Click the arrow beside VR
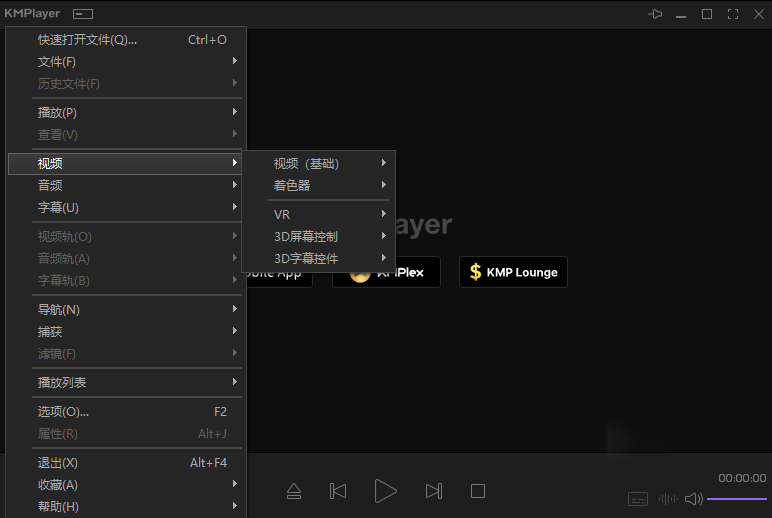Screen dimensions: 772x518 click(x=384, y=214)
